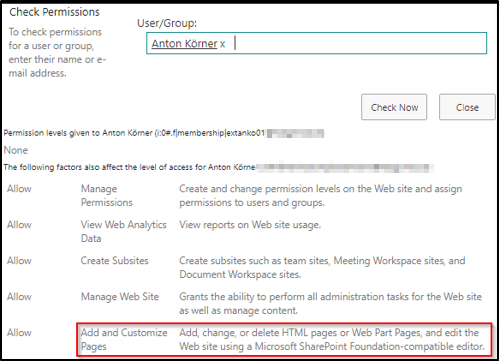Focus the User/Group input field
Viewport: 499px width, 361px height.
coord(316,43)
